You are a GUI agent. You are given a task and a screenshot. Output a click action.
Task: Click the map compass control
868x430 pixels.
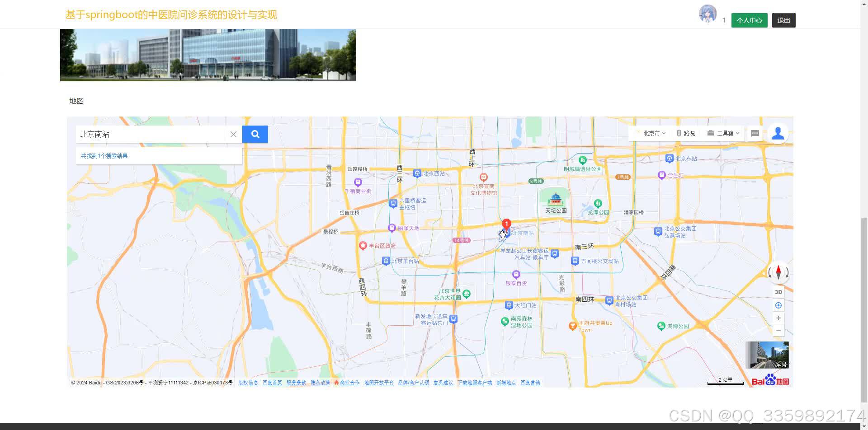[778, 272]
